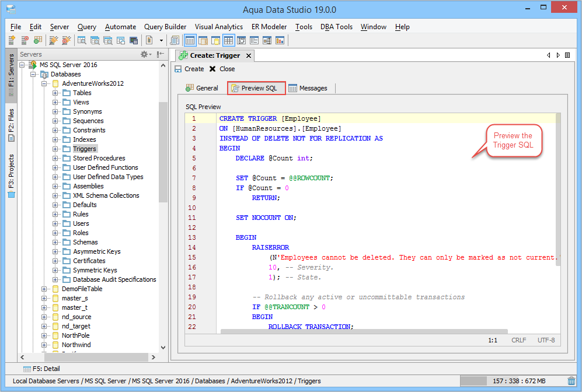The image size is (582, 392).
Task: Click the garbage collection trash icon
Action: [x=571, y=381]
